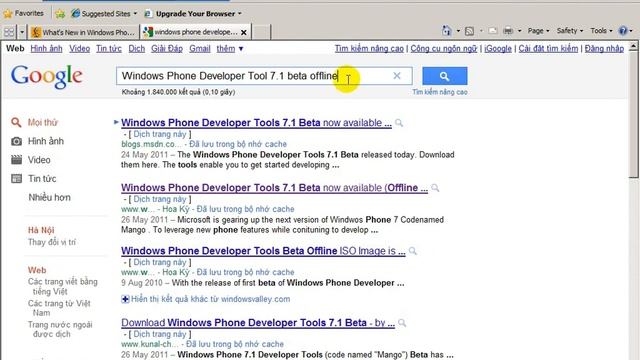Click the scrollbar up arrow
Image resolution: width=640 pixels, height=360 pixels.
tap(633, 46)
